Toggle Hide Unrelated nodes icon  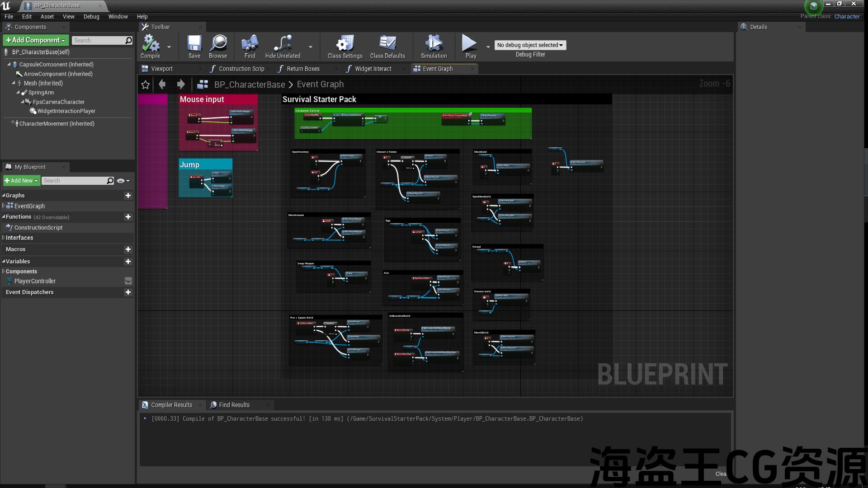[x=283, y=43]
